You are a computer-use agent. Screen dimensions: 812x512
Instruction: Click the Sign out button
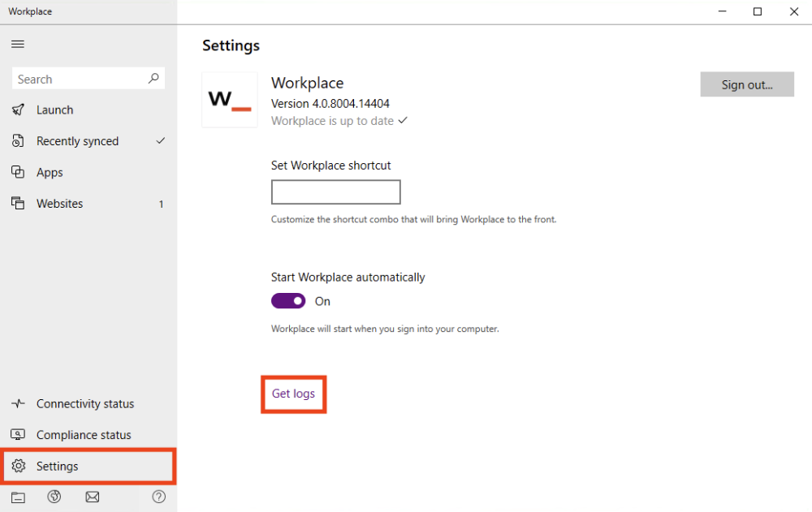pyautogui.click(x=746, y=84)
